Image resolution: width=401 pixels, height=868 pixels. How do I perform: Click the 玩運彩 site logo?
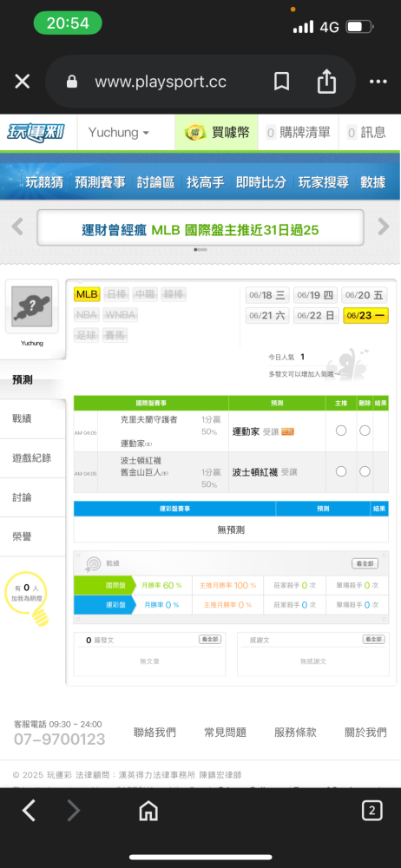[36, 132]
